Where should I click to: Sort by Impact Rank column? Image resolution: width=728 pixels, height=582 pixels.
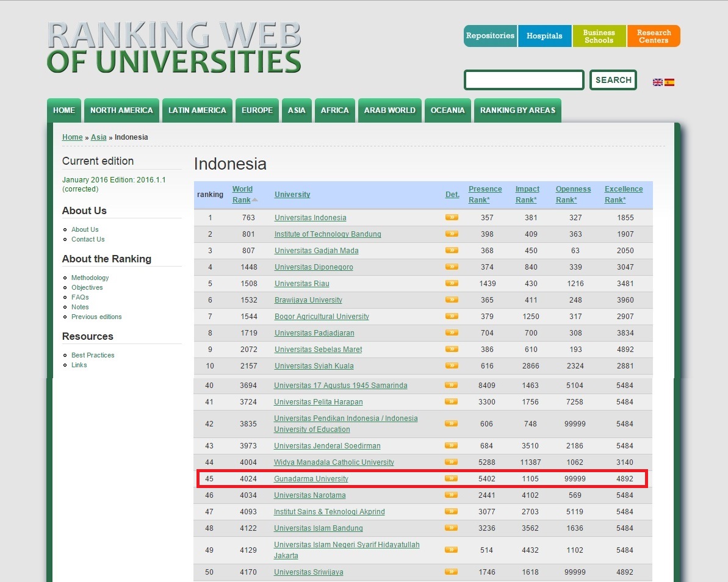[x=527, y=195]
